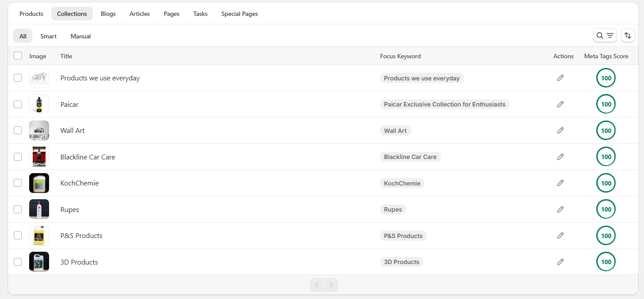Filter by Manual collections

click(x=81, y=36)
